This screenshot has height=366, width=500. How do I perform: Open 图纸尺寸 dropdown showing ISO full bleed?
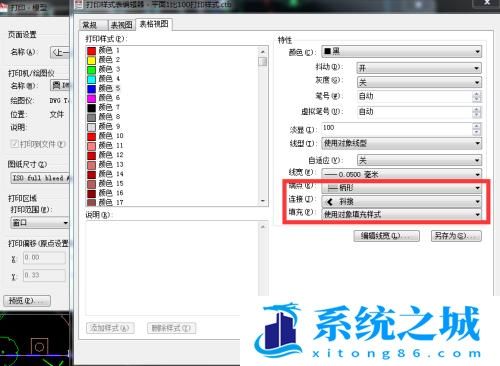40,178
